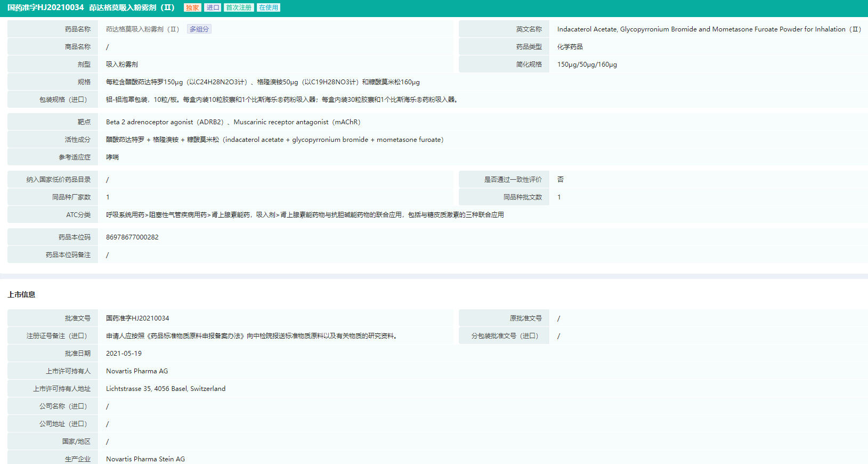
Task: Click the 参考适应症 value 哮喘
Action: click(112, 157)
